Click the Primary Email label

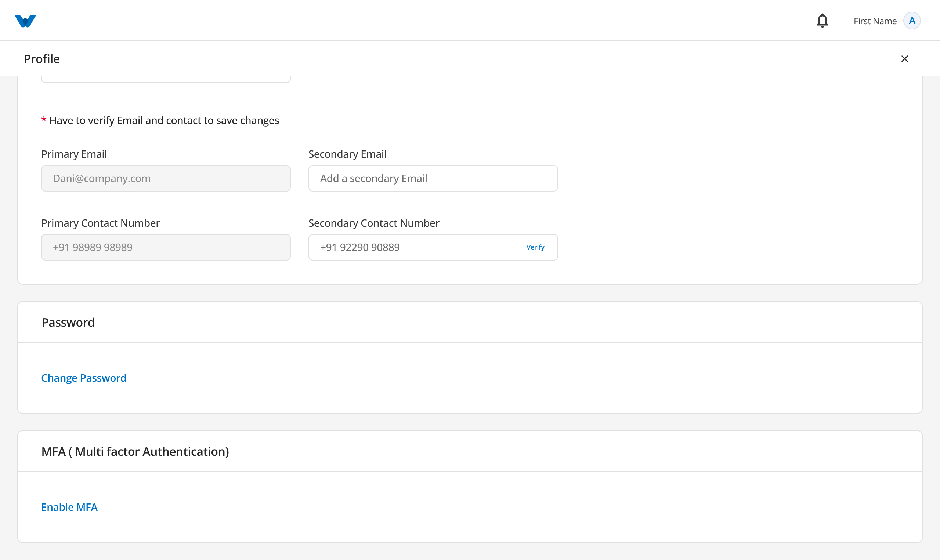click(x=74, y=154)
